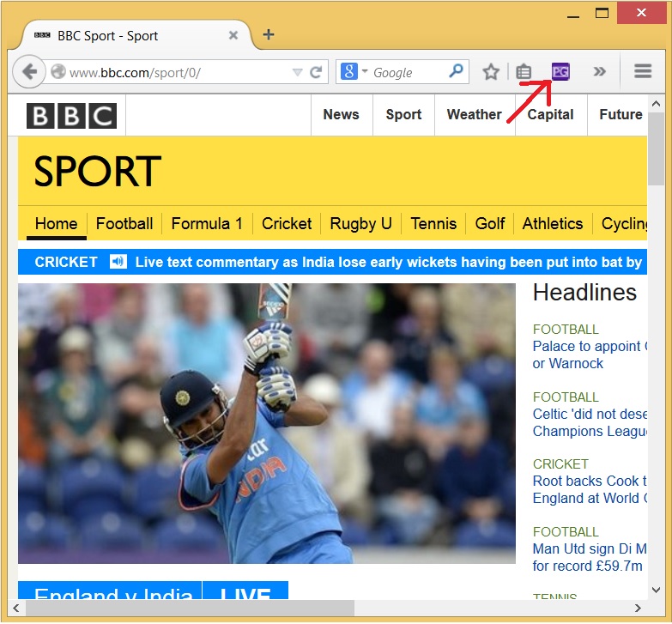This screenshot has width=672, height=624.
Task: Open Palace to appoint headline
Action: pyautogui.click(x=590, y=354)
